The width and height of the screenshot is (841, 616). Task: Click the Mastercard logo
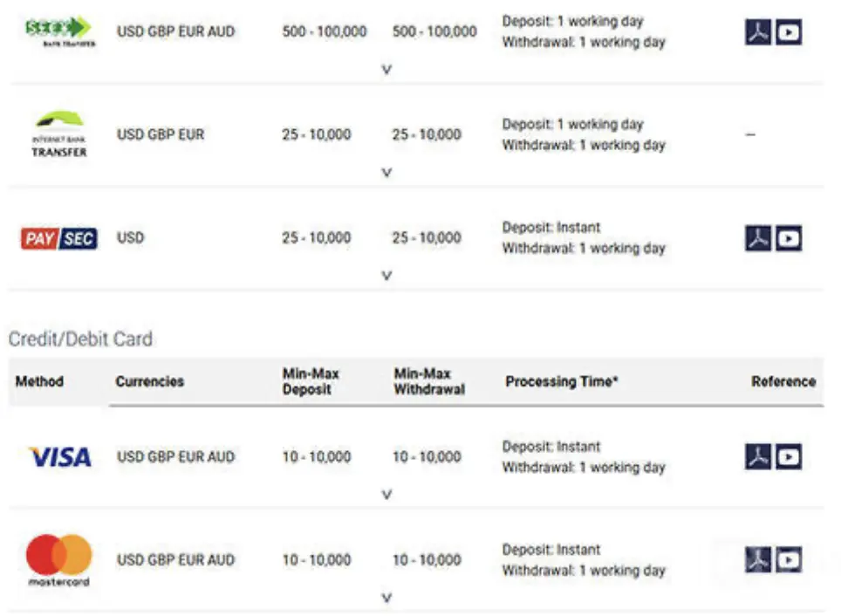[x=59, y=560]
